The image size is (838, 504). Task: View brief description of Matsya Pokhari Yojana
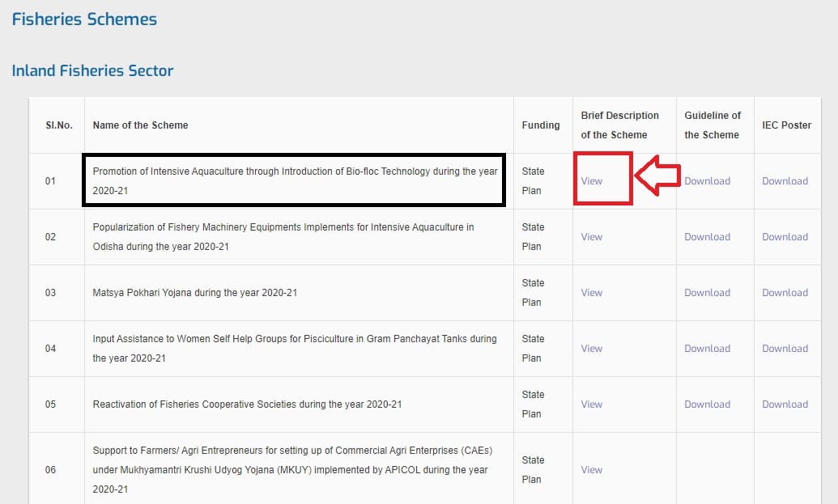tap(592, 293)
